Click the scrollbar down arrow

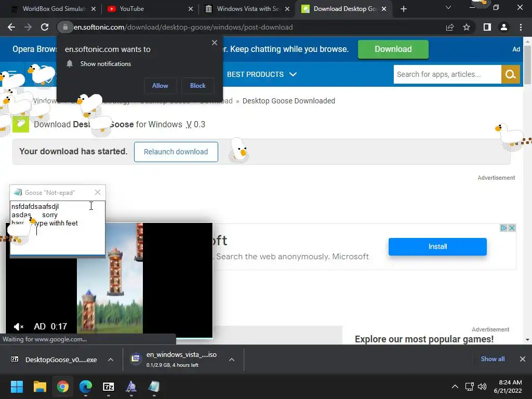pyautogui.click(x=527, y=340)
